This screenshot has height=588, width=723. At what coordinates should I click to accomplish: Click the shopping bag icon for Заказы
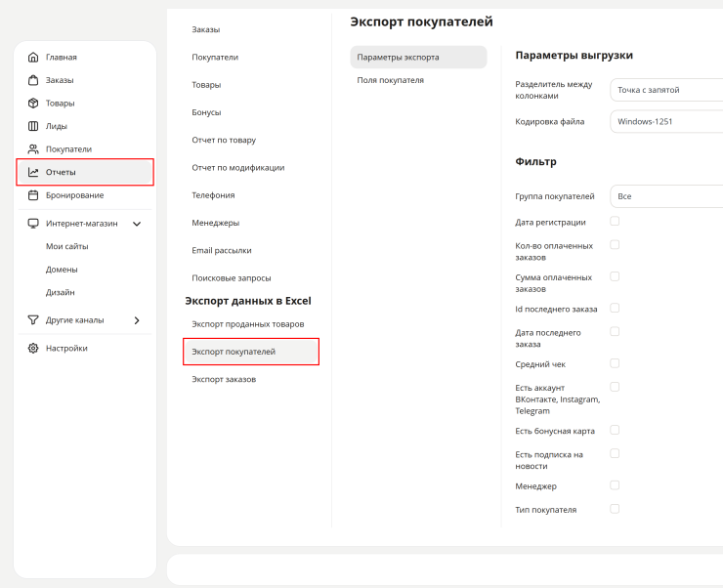point(33,80)
